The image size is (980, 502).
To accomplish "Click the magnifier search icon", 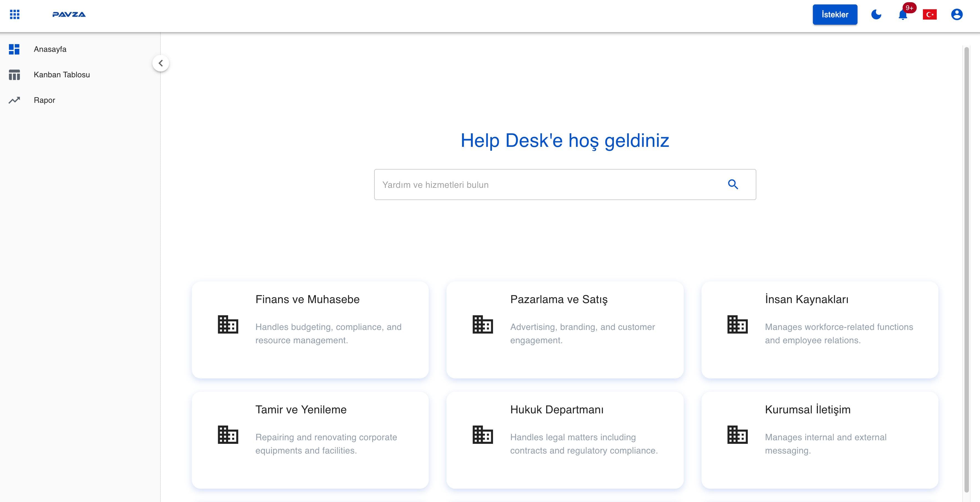I will click(x=733, y=184).
